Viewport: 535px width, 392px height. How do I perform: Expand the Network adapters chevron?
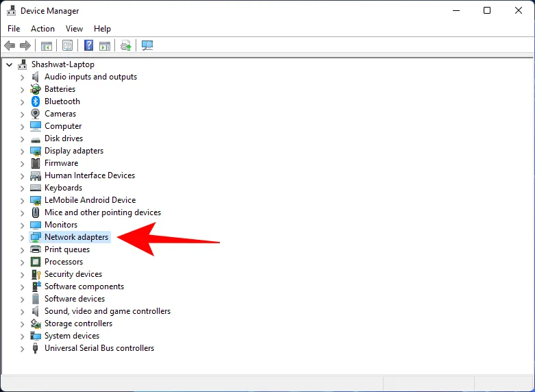[22, 237]
